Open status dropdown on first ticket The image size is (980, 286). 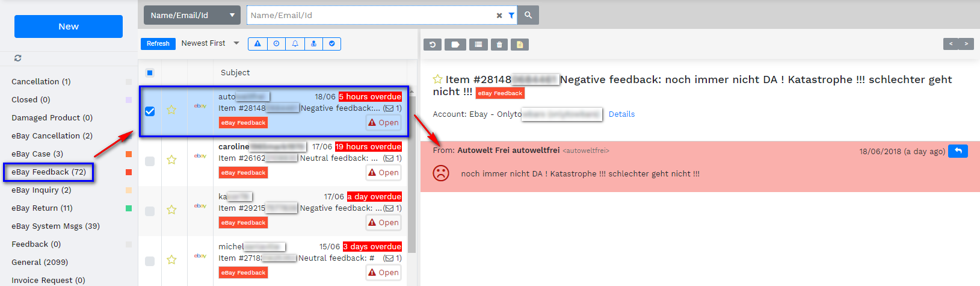[x=383, y=123]
